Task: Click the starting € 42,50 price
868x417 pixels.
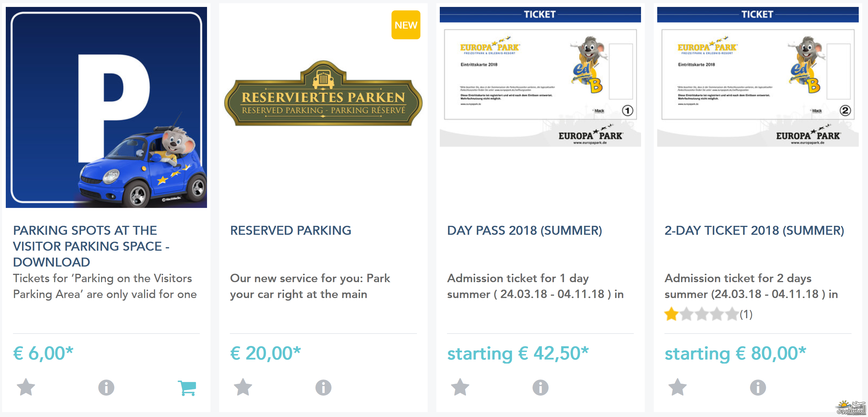Action: click(x=518, y=353)
